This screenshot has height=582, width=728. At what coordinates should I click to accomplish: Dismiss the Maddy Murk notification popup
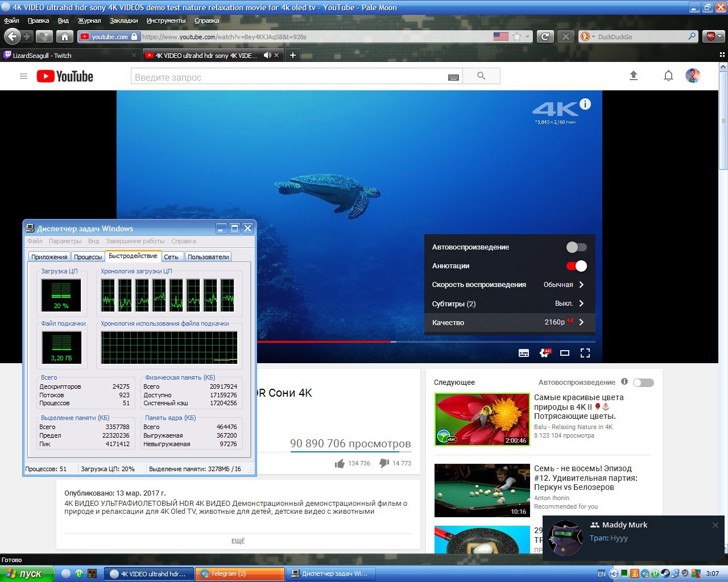(x=715, y=525)
